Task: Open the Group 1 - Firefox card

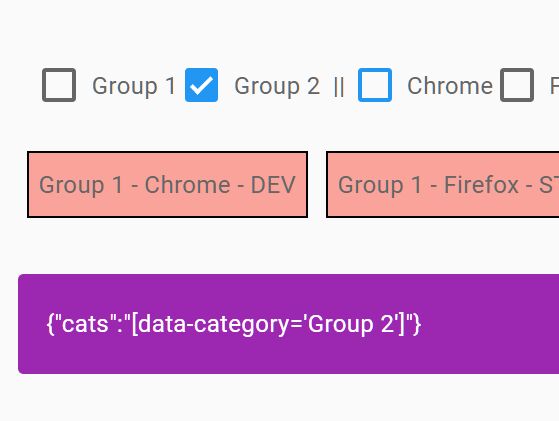Action: click(442, 184)
